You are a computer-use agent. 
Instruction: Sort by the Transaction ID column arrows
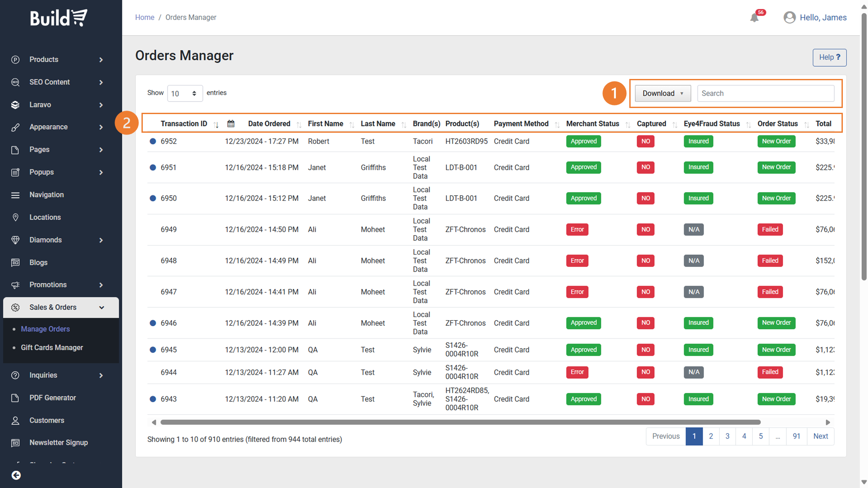(x=216, y=124)
